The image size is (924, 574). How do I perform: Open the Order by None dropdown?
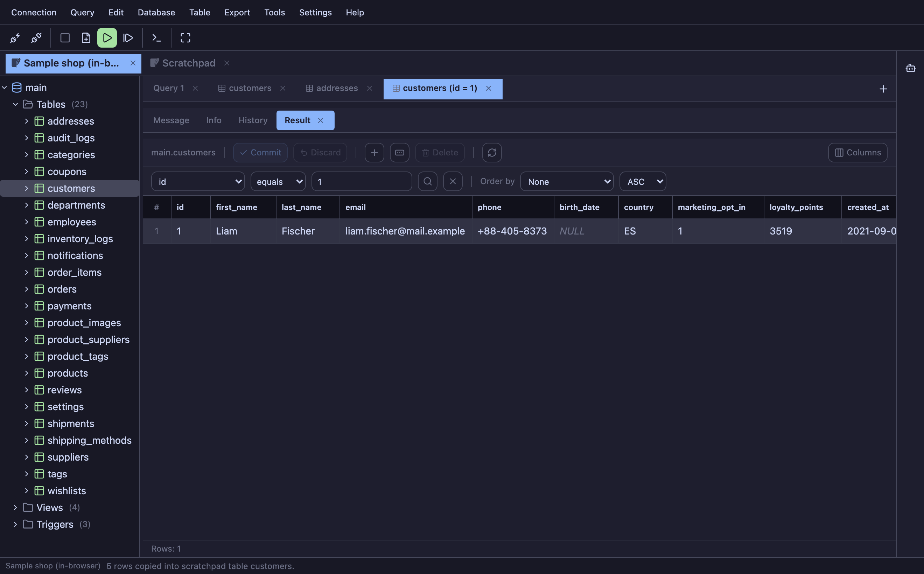point(567,181)
